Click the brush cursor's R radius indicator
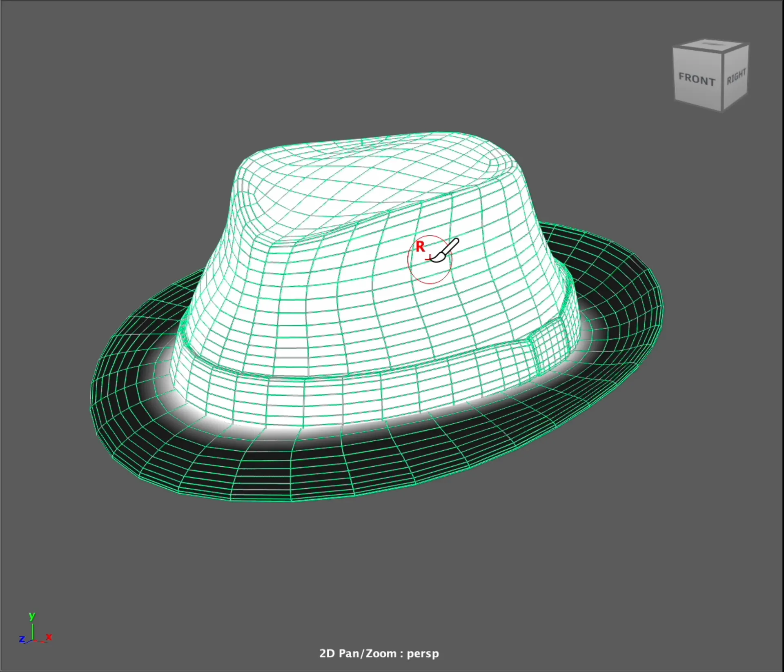784x672 pixels. tap(421, 247)
